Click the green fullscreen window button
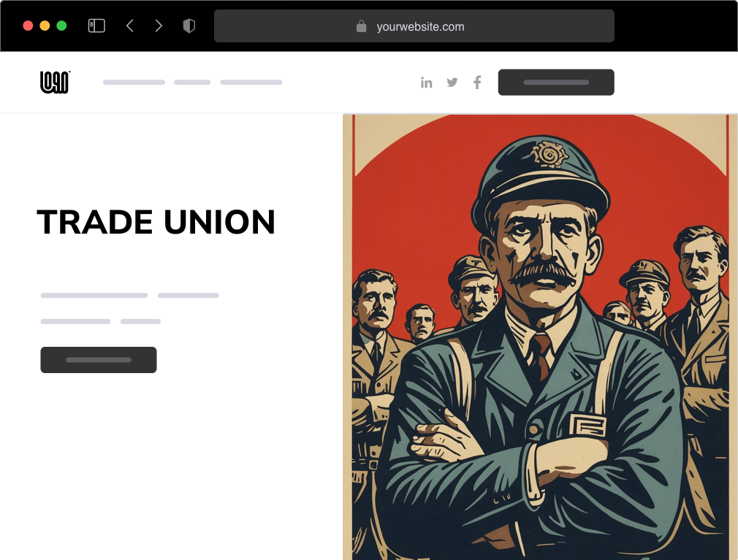This screenshot has width=738, height=560. [61, 26]
